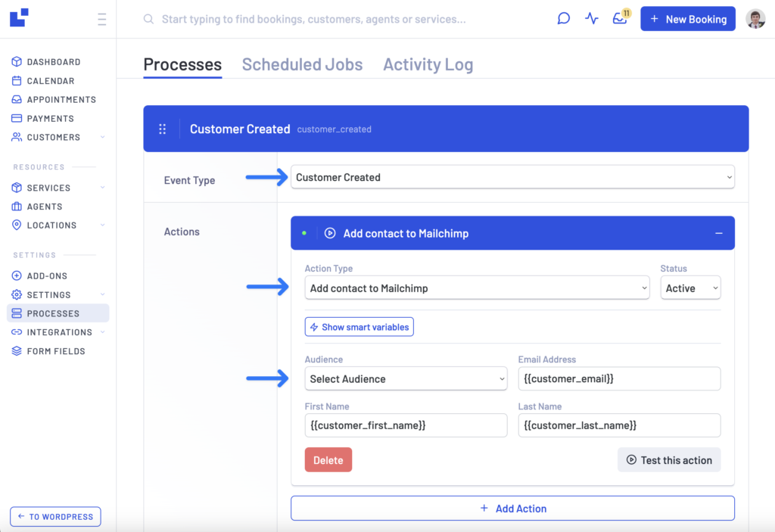This screenshot has width=775, height=532.
Task: Open the Action Type dropdown
Action: pos(477,288)
